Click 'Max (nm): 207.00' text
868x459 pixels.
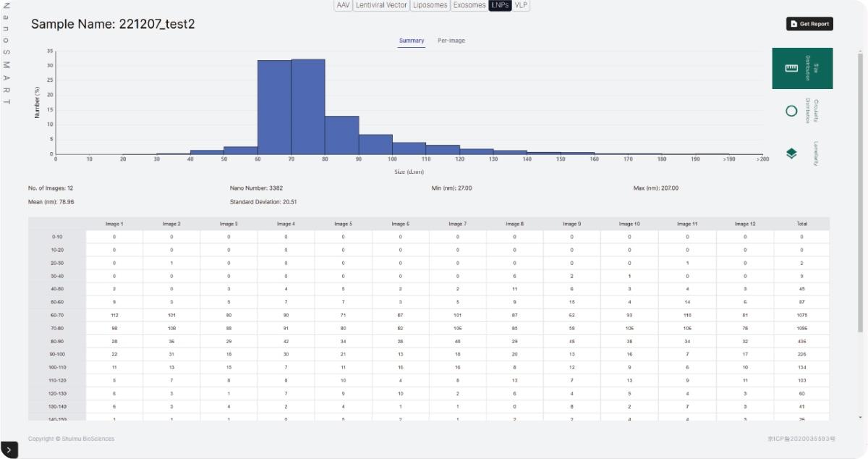point(656,188)
